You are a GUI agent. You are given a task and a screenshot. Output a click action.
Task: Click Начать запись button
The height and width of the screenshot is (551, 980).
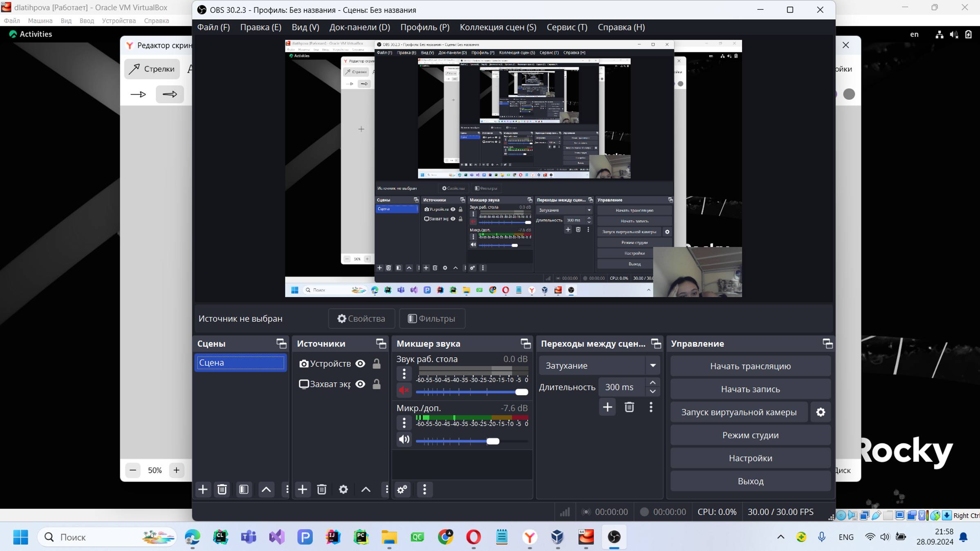coord(750,389)
